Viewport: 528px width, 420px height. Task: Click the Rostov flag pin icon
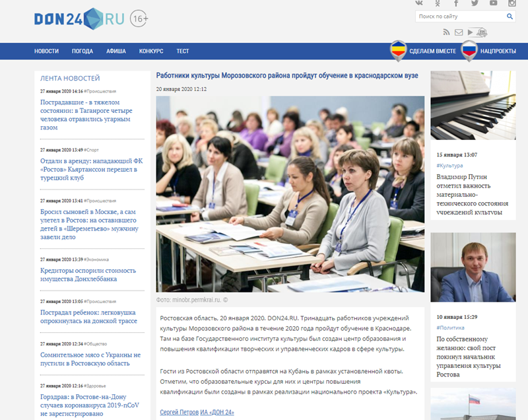pyautogui.click(x=398, y=51)
